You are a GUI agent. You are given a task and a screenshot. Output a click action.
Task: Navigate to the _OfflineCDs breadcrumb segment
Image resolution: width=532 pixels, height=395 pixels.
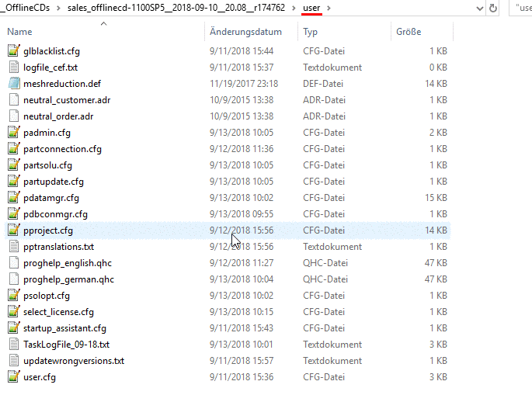tap(25, 8)
